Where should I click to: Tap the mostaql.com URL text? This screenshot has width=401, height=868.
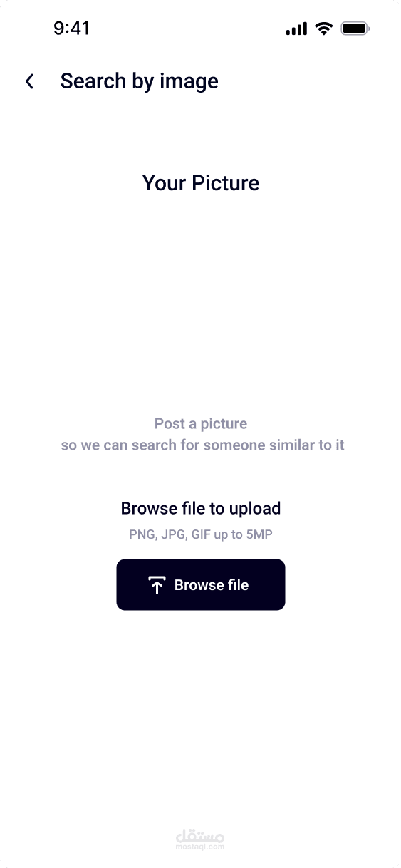point(200,847)
